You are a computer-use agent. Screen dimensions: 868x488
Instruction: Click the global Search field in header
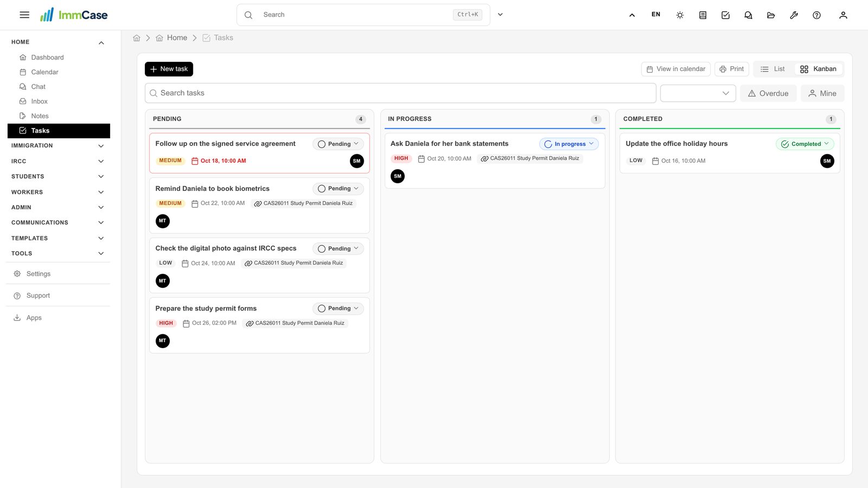(x=363, y=15)
